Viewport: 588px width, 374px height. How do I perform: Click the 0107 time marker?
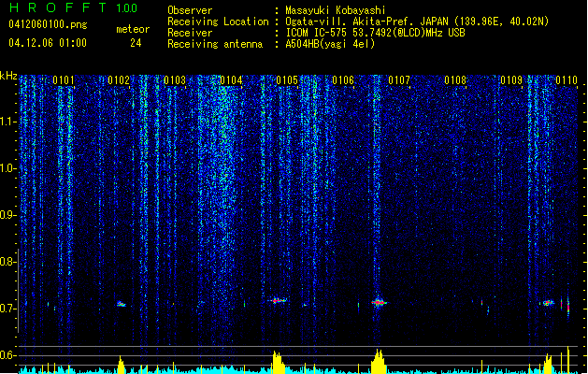(x=399, y=80)
